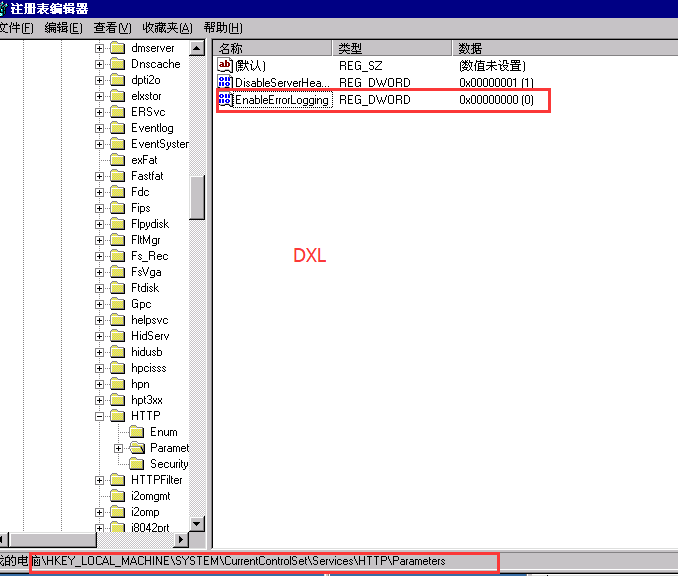Image resolution: width=678 pixels, height=576 pixels.
Task: Select the Enum subkey
Action: [163, 432]
